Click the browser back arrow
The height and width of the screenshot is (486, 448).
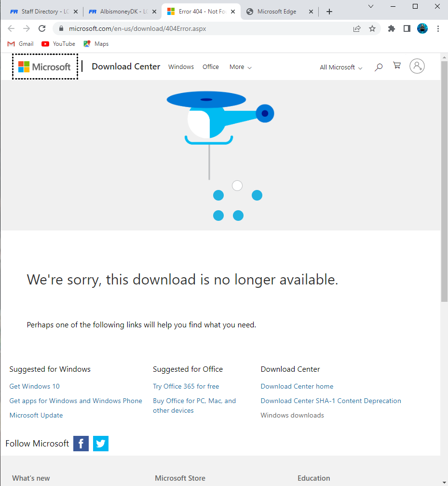[11, 28]
